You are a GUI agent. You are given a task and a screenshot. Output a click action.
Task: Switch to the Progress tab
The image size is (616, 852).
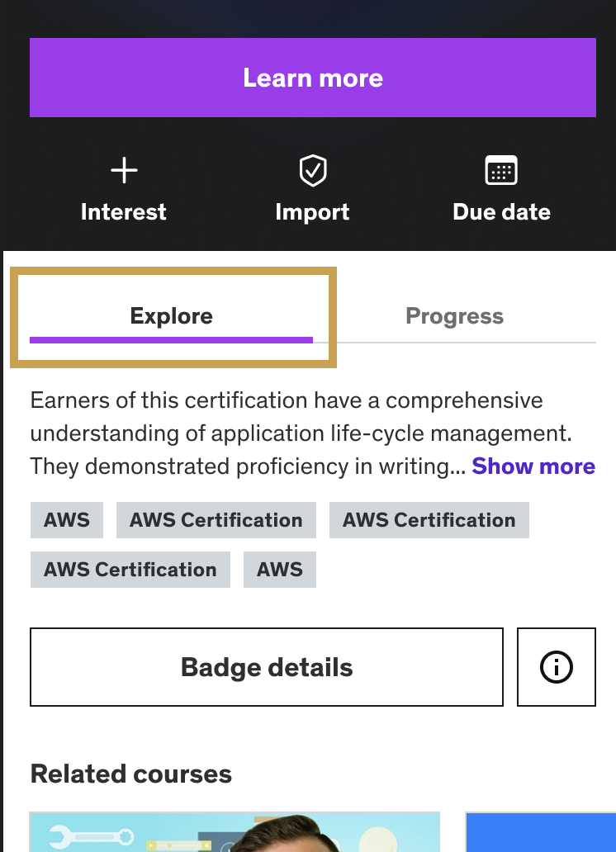[454, 315]
